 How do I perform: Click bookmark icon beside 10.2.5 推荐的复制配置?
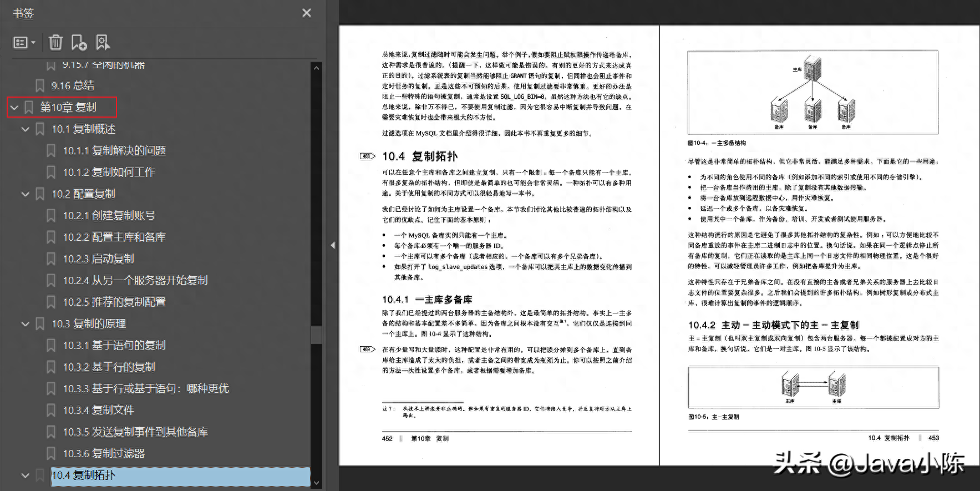click(51, 302)
